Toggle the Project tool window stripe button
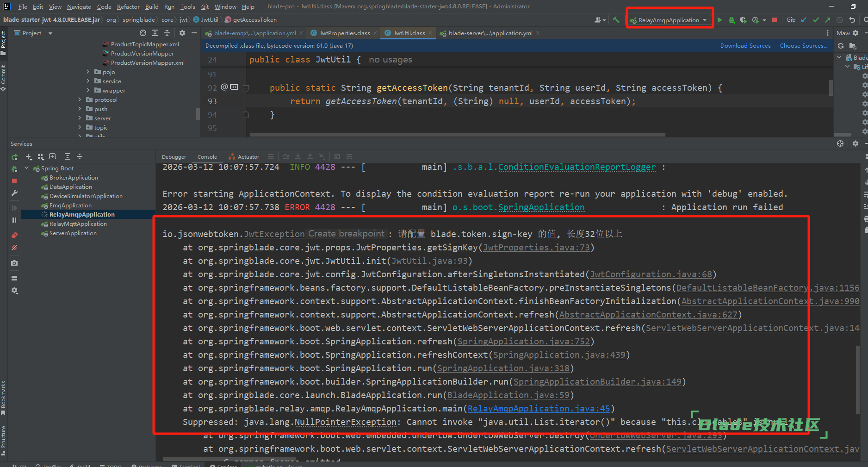Screen dimensions: 868x467 point(4,42)
